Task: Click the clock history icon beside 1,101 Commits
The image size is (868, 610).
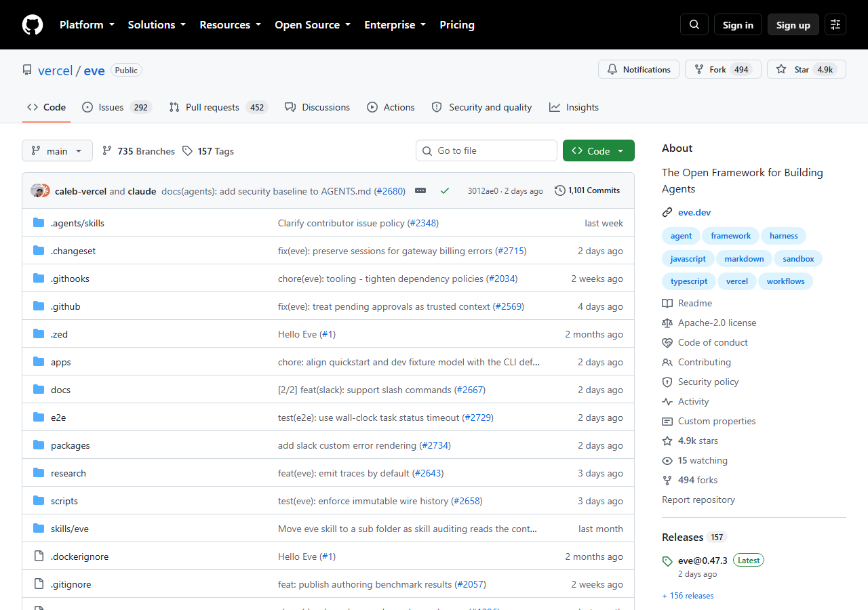Action: tap(560, 190)
